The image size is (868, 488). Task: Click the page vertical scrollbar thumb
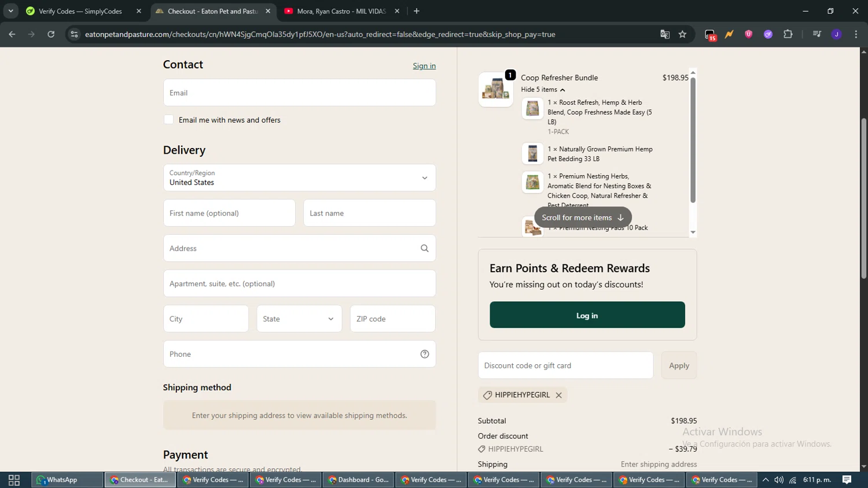[x=864, y=198]
